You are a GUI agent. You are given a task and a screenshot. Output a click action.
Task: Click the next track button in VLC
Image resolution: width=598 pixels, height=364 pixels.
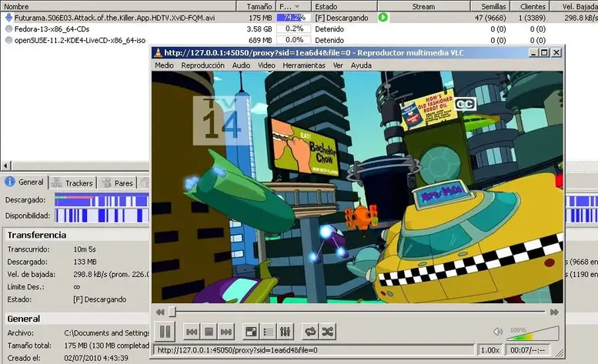(x=226, y=332)
